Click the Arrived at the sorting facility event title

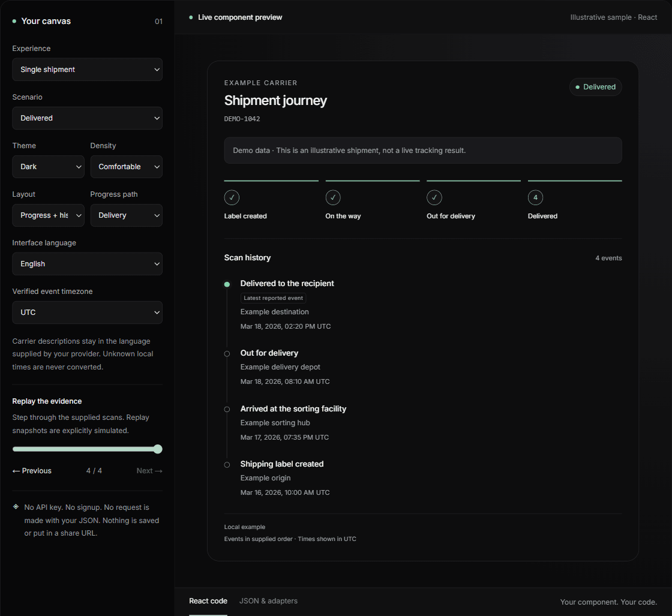[293, 408]
